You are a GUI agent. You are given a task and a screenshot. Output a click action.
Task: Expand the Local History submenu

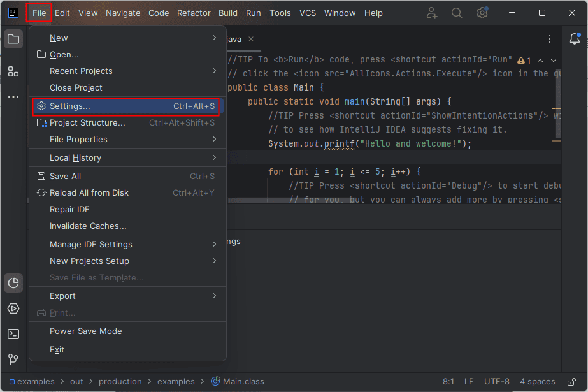[127, 157]
